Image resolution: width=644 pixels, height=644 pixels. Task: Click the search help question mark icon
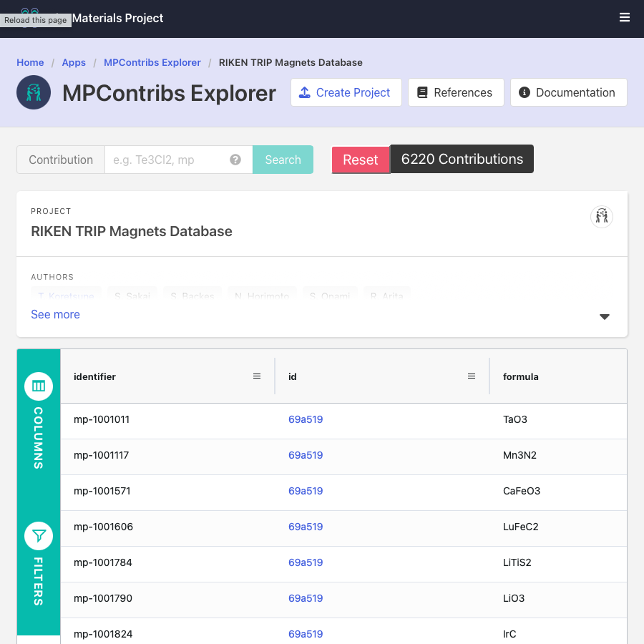click(x=235, y=160)
